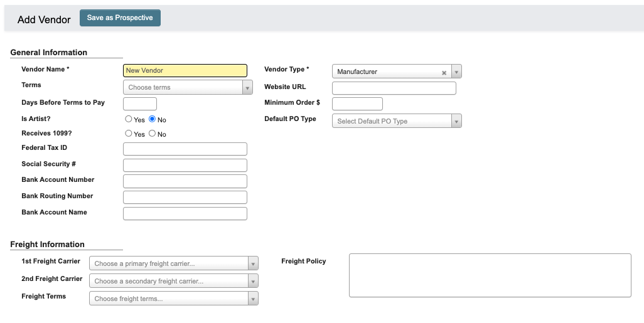Click the Website URL label
644x323 pixels.
(x=285, y=87)
